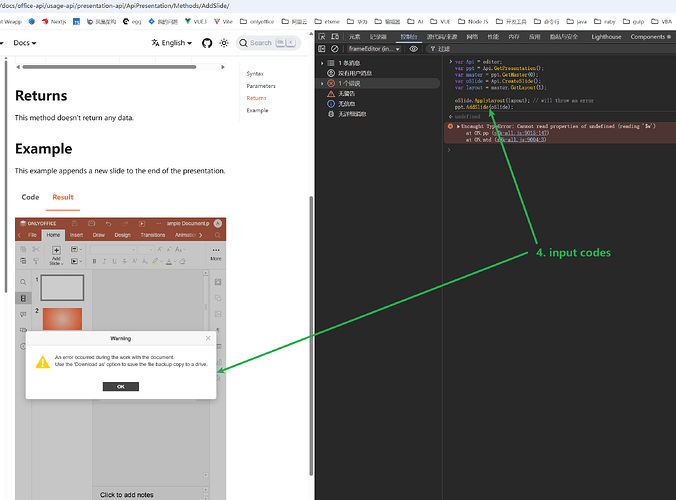
Task: Open the Docs dropdown menu
Action: tap(25, 43)
